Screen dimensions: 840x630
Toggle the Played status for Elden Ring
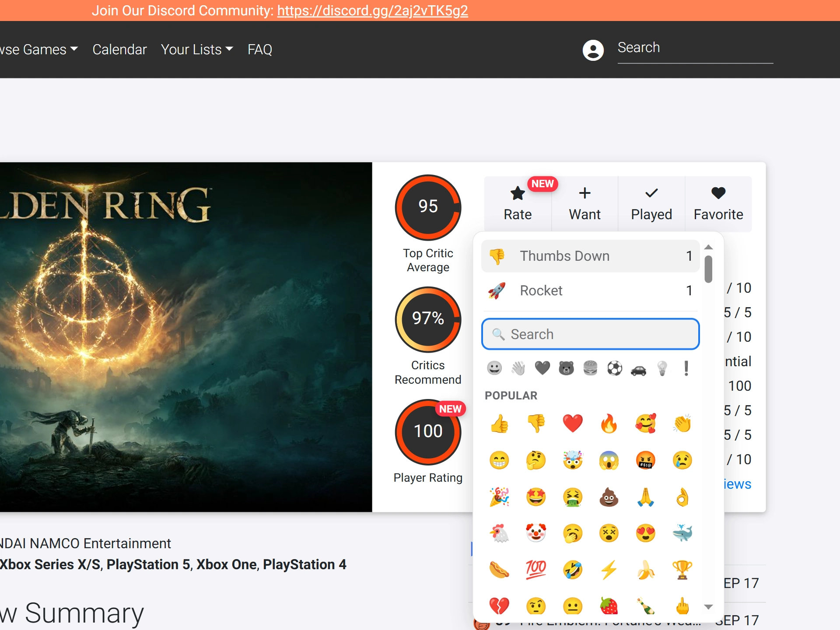(x=651, y=204)
